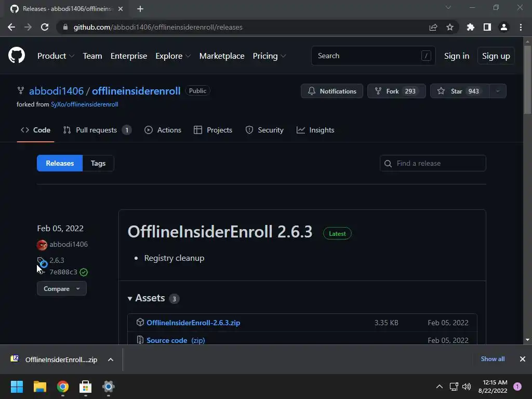
Task: Open abbodi1406 release author avatar
Action: (42, 244)
